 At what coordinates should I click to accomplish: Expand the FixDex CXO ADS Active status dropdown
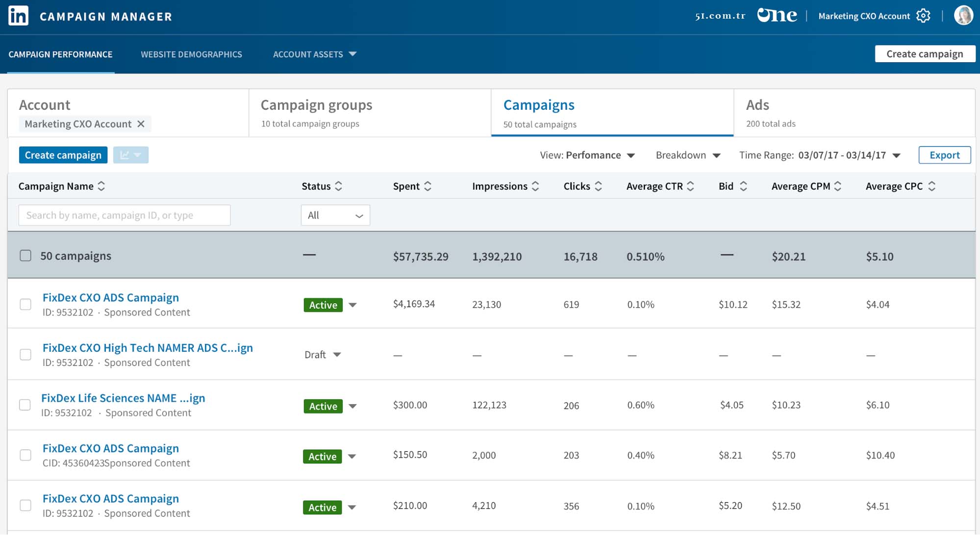pos(354,304)
